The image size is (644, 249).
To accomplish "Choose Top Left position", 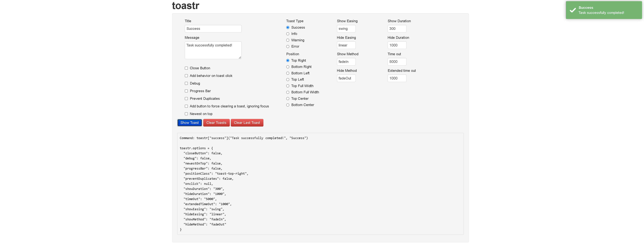I will coord(288,80).
